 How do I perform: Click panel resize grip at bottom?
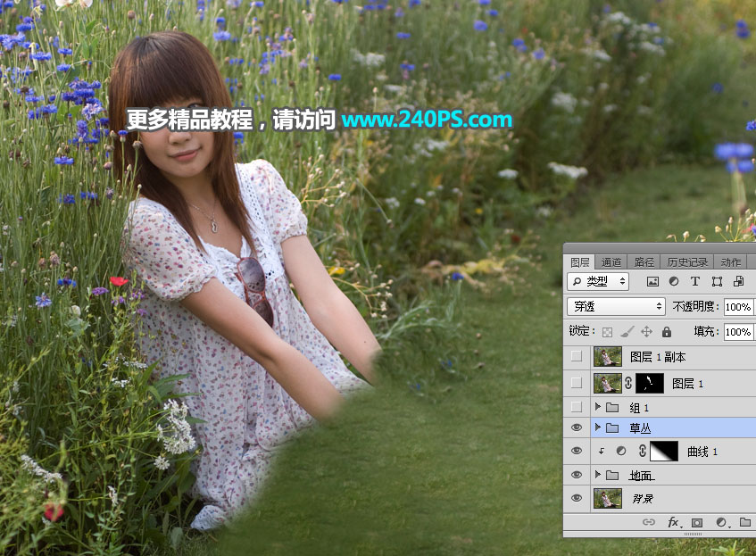point(693,535)
